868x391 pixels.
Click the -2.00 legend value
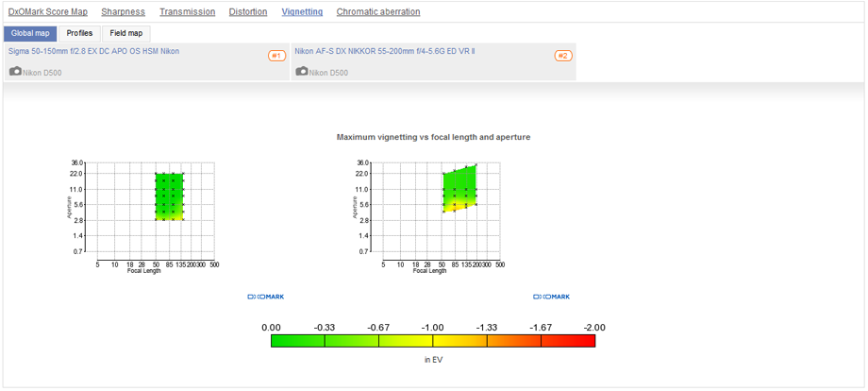[x=594, y=328]
